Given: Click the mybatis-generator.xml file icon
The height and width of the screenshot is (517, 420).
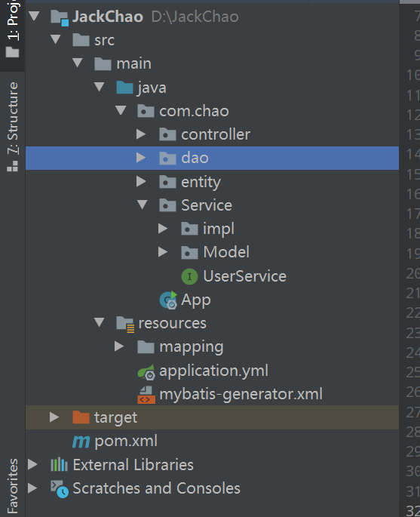Looking at the screenshot, I should 146,395.
